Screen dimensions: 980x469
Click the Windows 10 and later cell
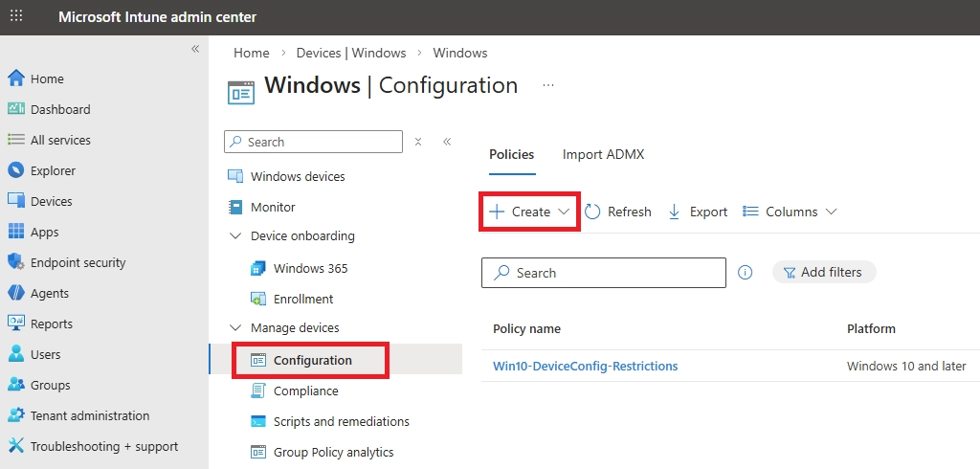pos(906,366)
